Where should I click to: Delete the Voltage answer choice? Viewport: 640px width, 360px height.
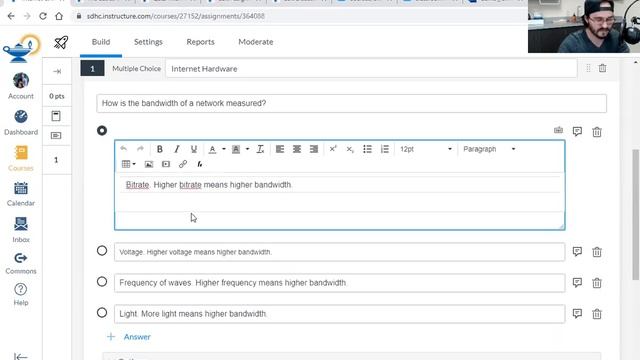pos(597,252)
